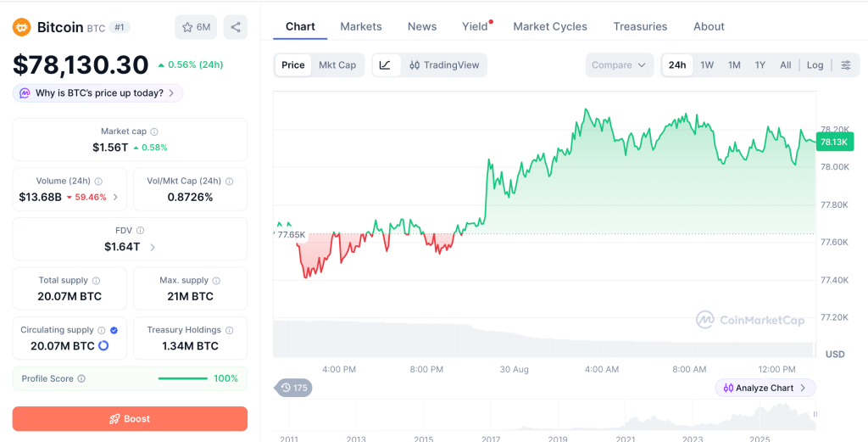The height and width of the screenshot is (442, 868).
Task: Click the Treasury Holdings info icon
Action: tap(229, 330)
